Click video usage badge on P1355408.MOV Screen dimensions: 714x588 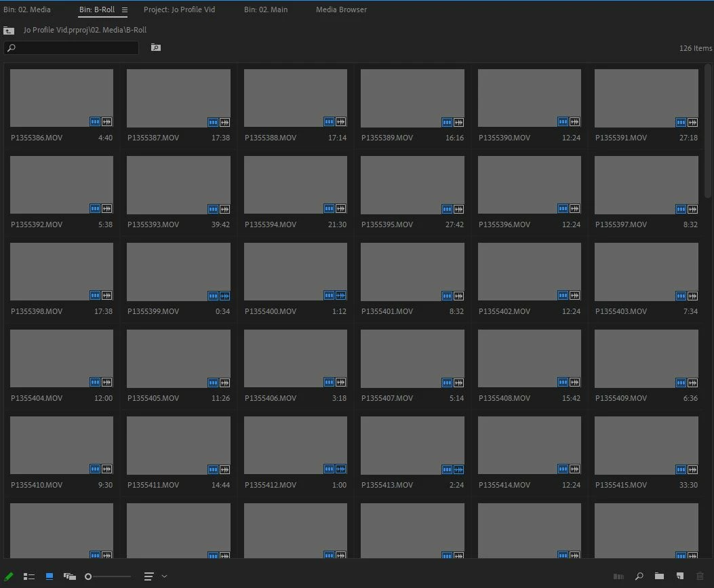(563, 382)
